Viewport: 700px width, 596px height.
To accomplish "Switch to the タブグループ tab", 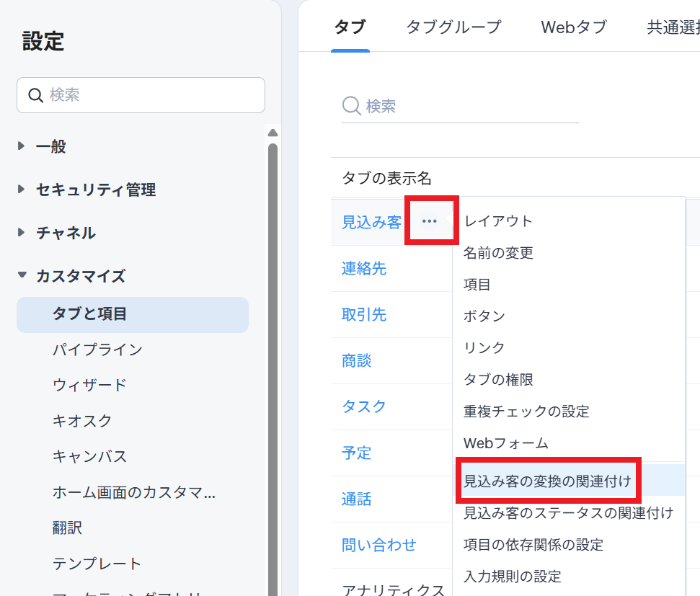I will (453, 27).
